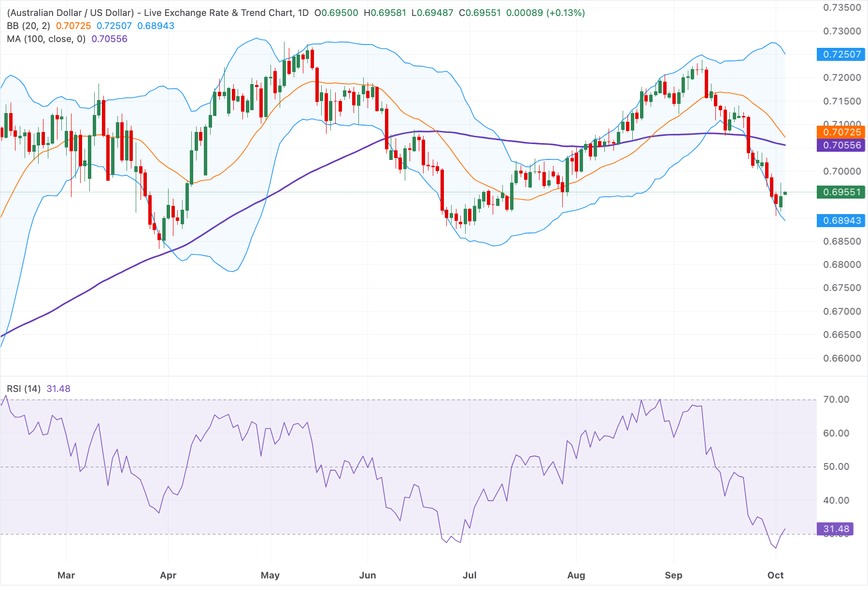868x591 pixels.
Task: Click the Jun label on time axis
Action: point(368,575)
